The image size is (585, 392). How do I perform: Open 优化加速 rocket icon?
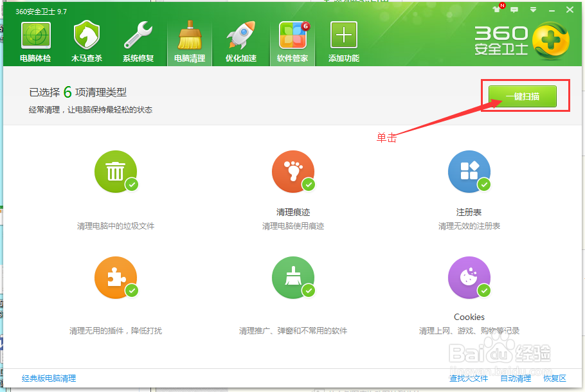click(241, 35)
